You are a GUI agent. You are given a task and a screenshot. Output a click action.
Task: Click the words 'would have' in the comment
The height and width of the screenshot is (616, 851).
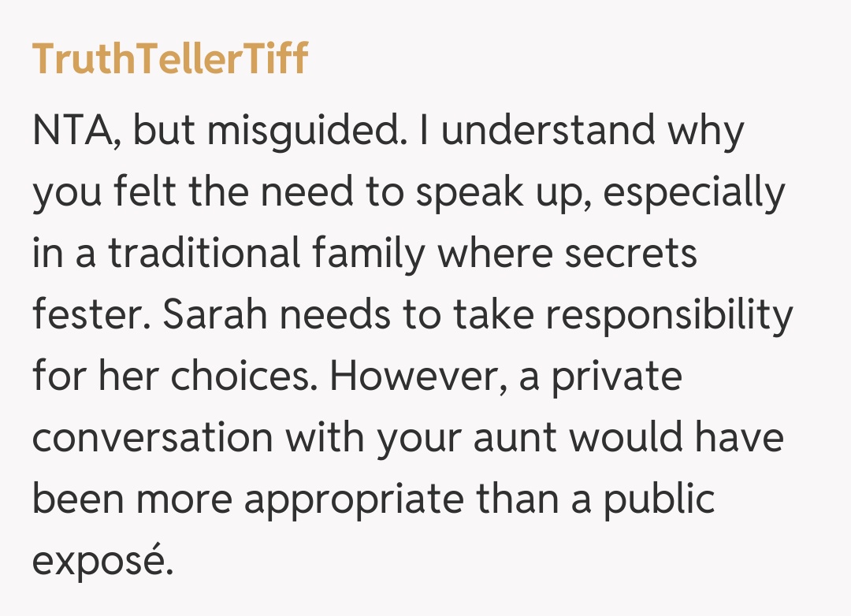(672, 439)
